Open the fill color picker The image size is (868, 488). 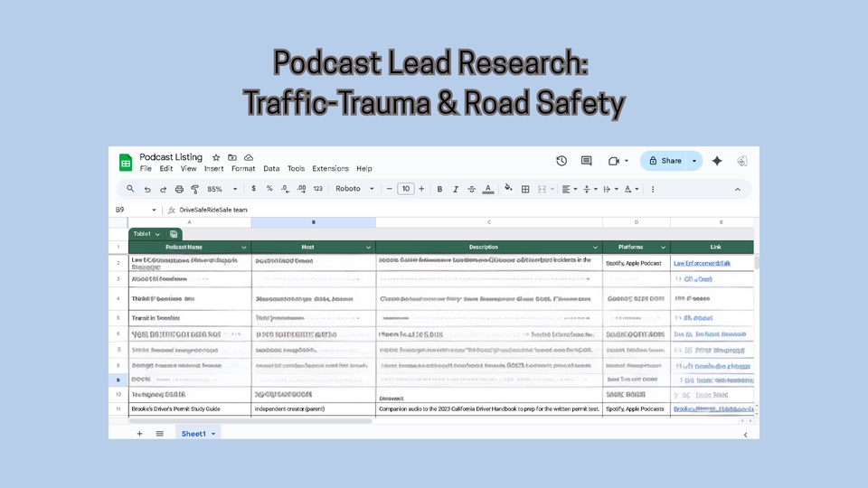pos(508,190)
